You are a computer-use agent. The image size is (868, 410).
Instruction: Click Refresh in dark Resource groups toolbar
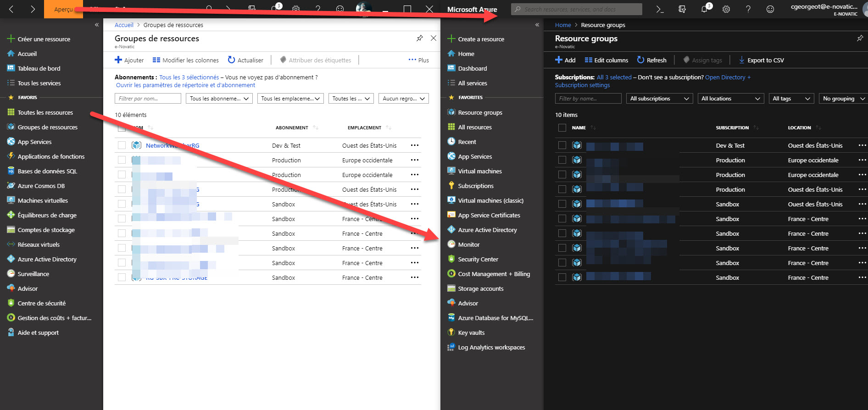[651, 60]
